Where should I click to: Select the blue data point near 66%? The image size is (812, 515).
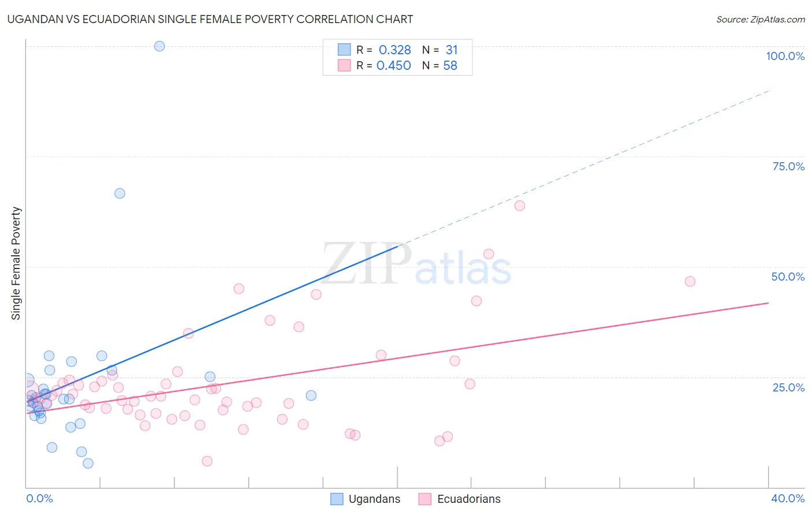[x=120, y=193]
